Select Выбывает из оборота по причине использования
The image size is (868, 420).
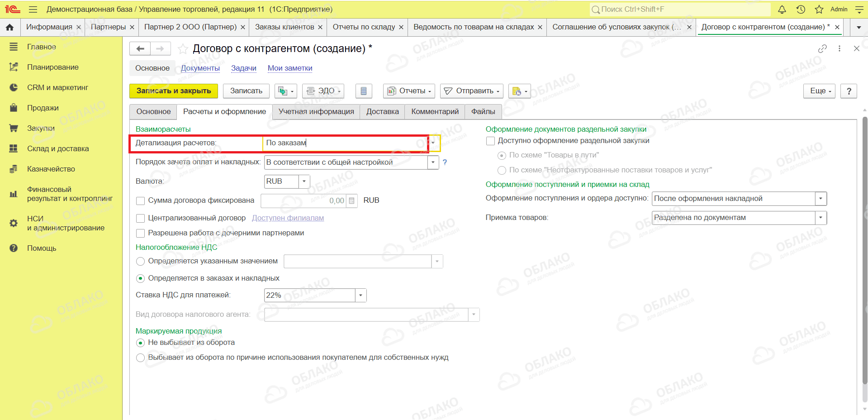pyautogui.click(x=141, y=358)
